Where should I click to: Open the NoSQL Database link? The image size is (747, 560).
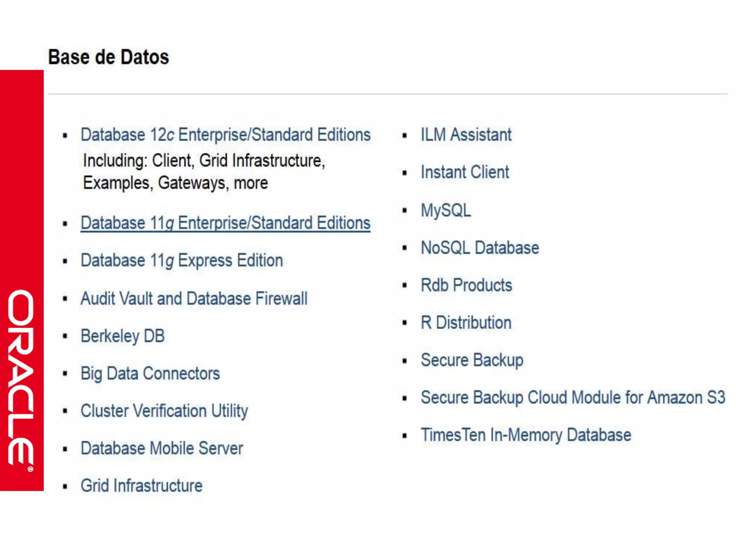tap(480, 248)
